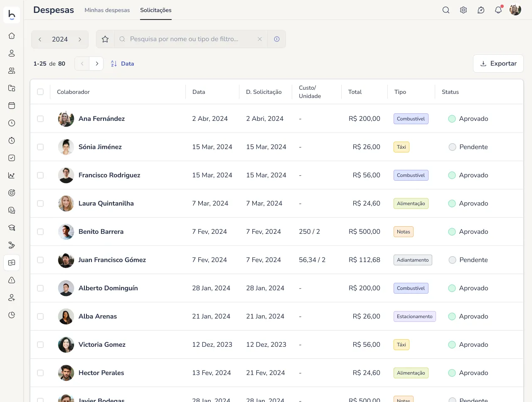Viewport: 532px width, 402px height.
Task: Check the Alba Arenas row checkbox
Action: click(40, 316)
